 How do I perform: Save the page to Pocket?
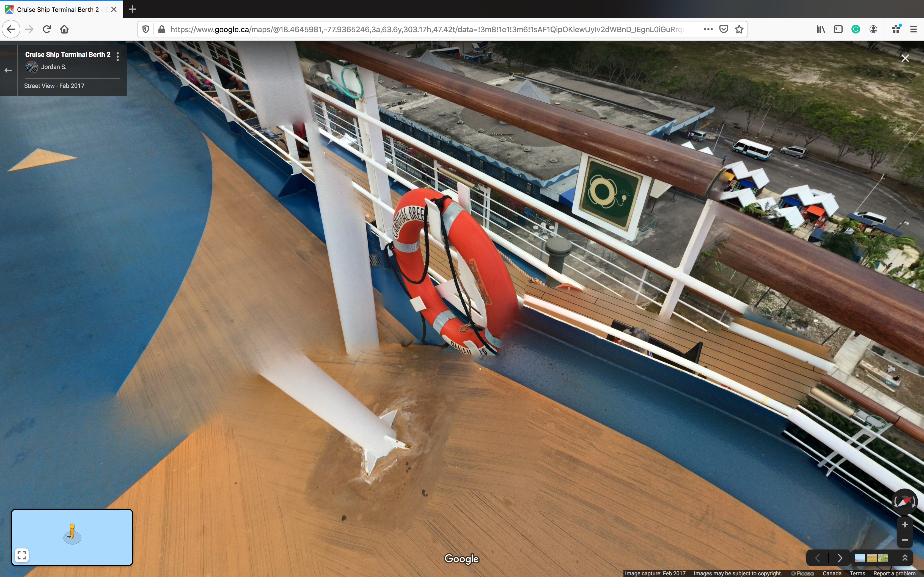(724, 29)
